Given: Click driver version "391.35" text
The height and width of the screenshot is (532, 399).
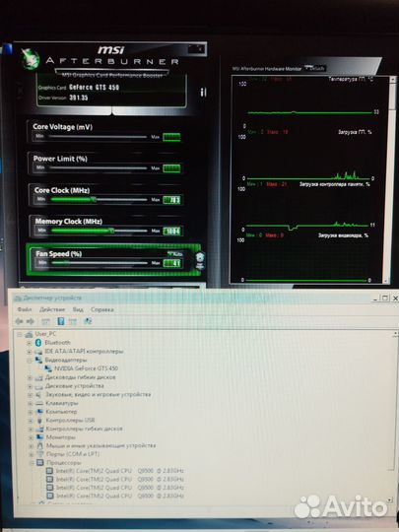Looking at the screenshot, I should coord(79,98).
